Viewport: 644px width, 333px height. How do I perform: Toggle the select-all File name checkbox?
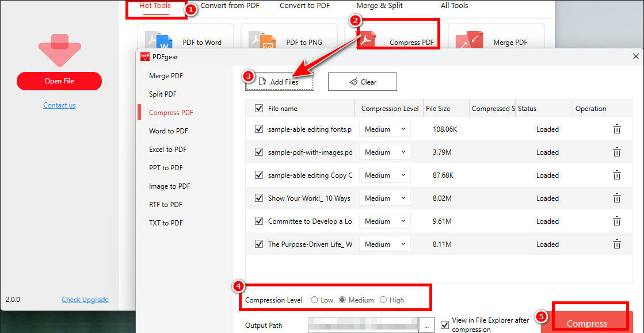(259, 108)
